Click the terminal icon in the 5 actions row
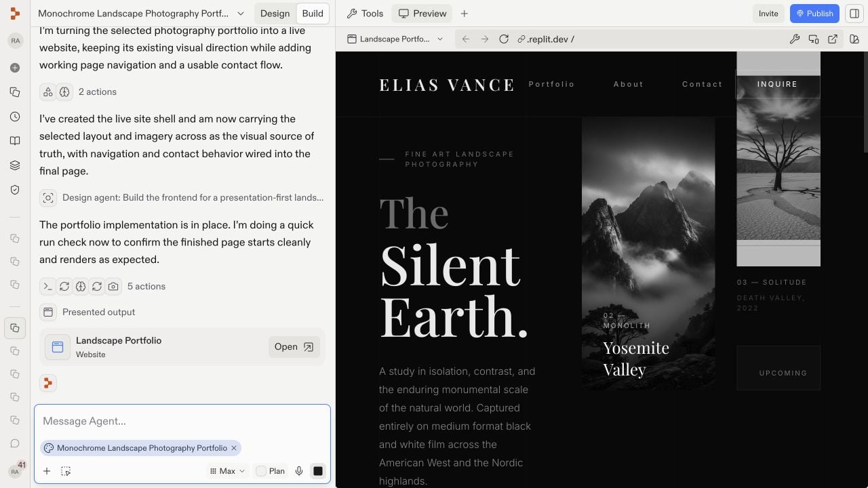The width and height of the screenshot is (868, 488). tap(48, 287)
